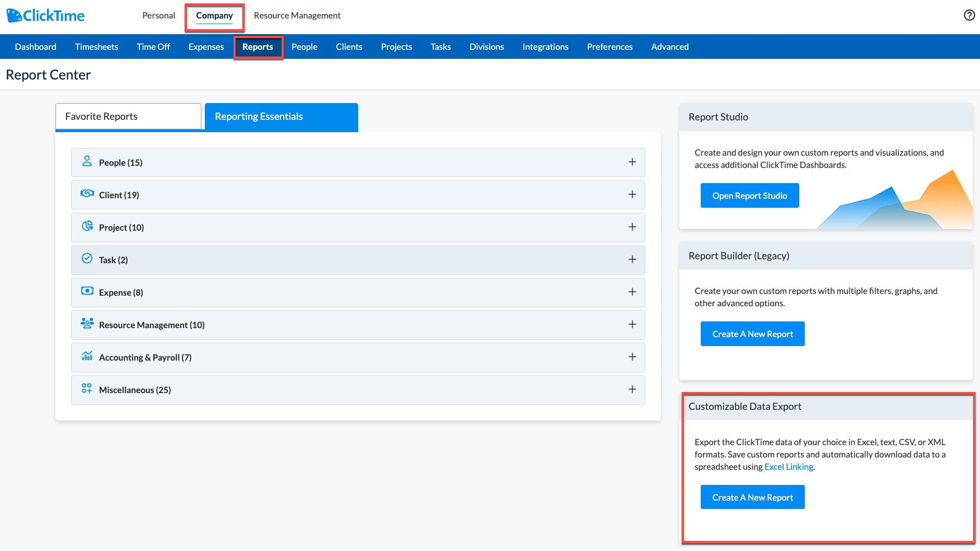
Task: Click the Open Report Studio button
Action: click(750, 195)
